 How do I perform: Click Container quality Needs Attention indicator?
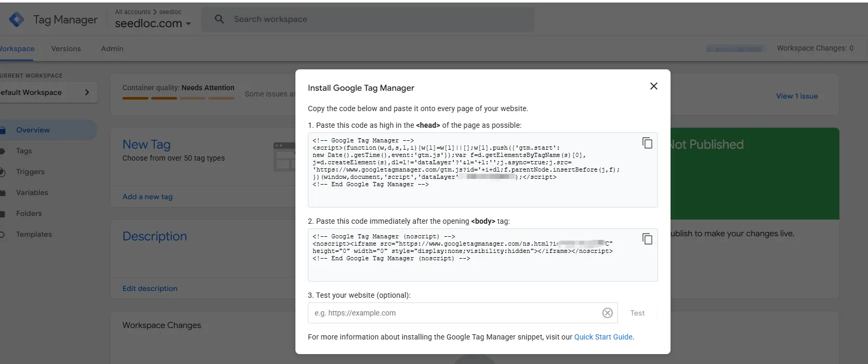pyautogui.click(x=178, y=91)
